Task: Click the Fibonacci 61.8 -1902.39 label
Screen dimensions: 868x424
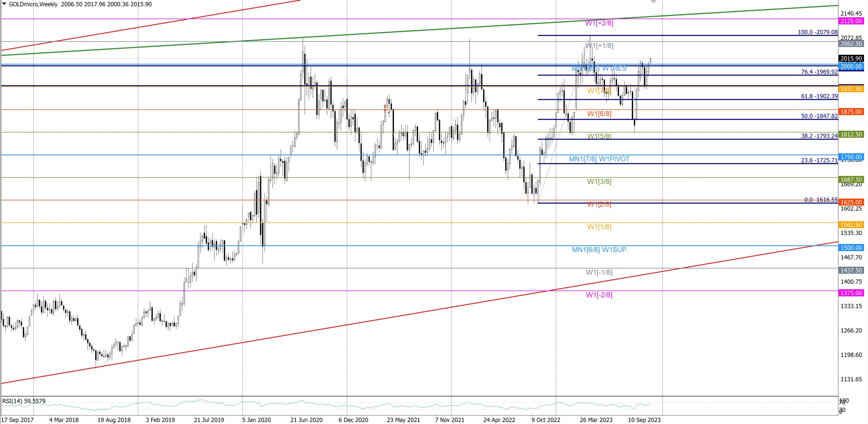Action: (819, 96)
